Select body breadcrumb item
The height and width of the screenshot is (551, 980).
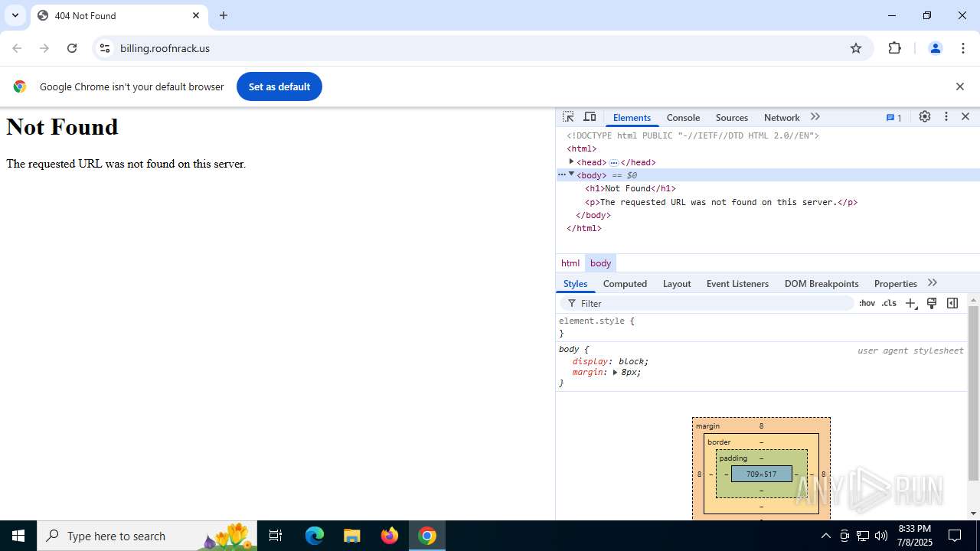tap(600, 263)
